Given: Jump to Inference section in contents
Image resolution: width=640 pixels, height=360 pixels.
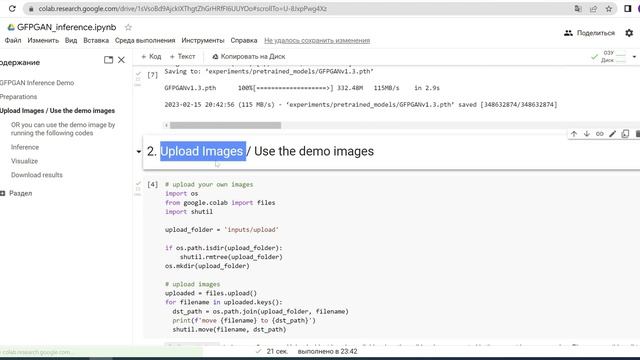Looking at the screenshot, I should click(x=25, y=147).
